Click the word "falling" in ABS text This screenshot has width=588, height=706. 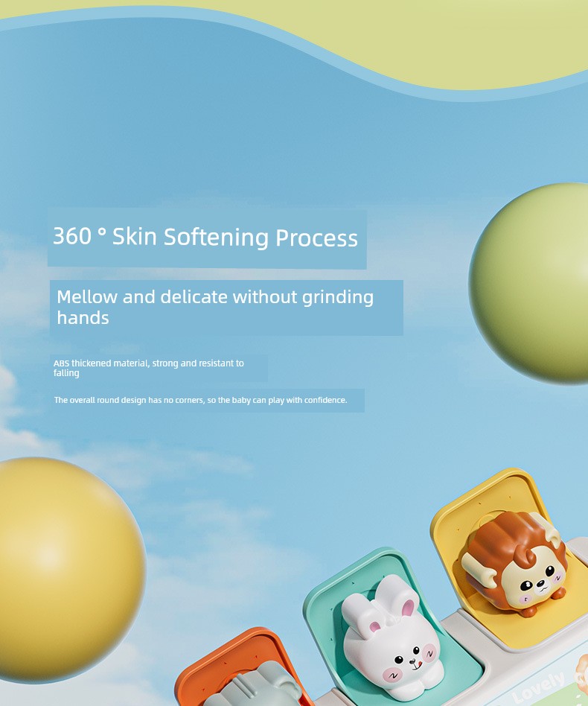coord(66,373)
